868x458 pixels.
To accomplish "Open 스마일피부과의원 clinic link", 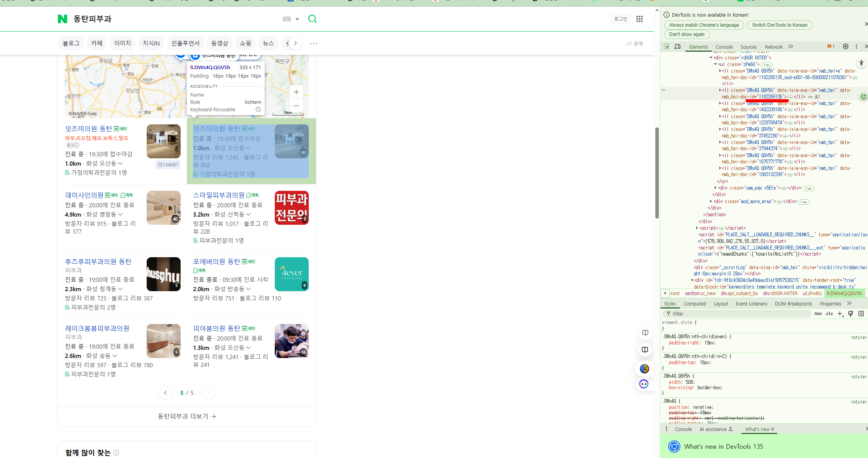I will tap(219, 195).
